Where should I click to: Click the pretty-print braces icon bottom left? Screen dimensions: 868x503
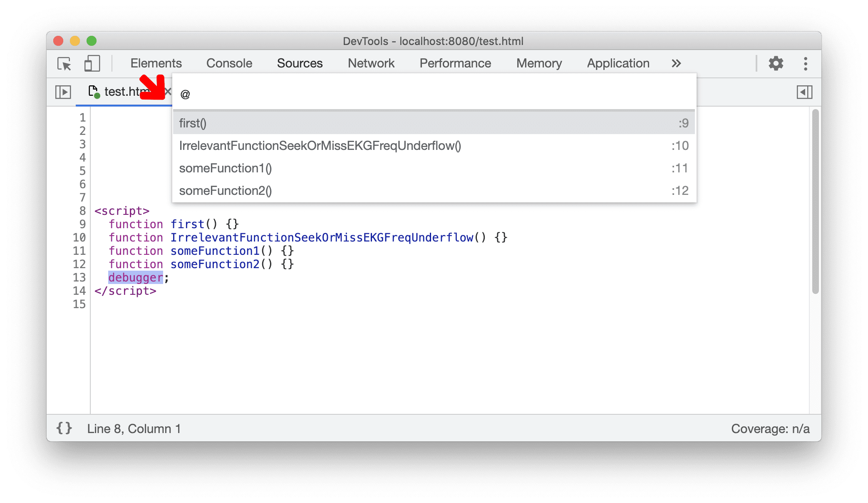tap(64, 429)
